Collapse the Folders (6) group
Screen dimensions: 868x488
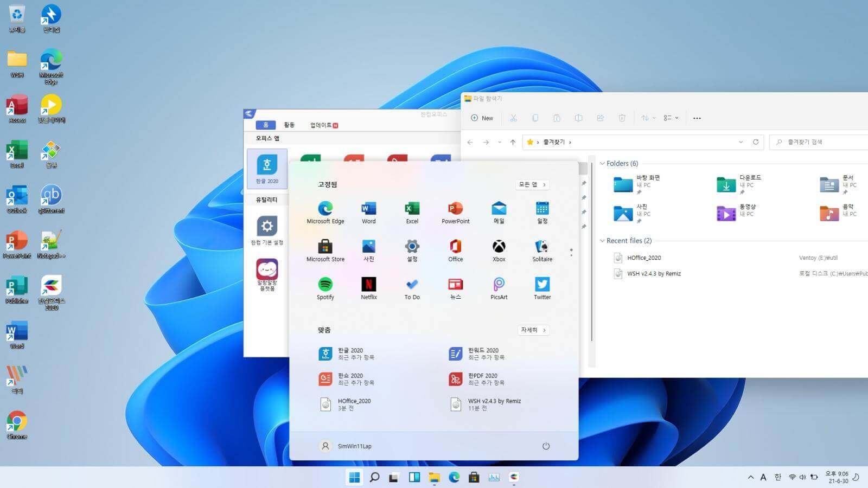(602, 163)
